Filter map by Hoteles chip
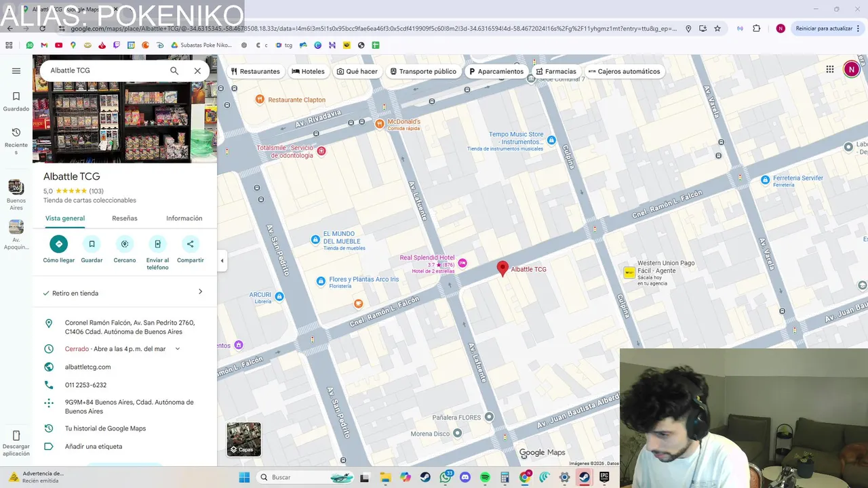Screen dimensions: 868x488 tap(308, 71)
